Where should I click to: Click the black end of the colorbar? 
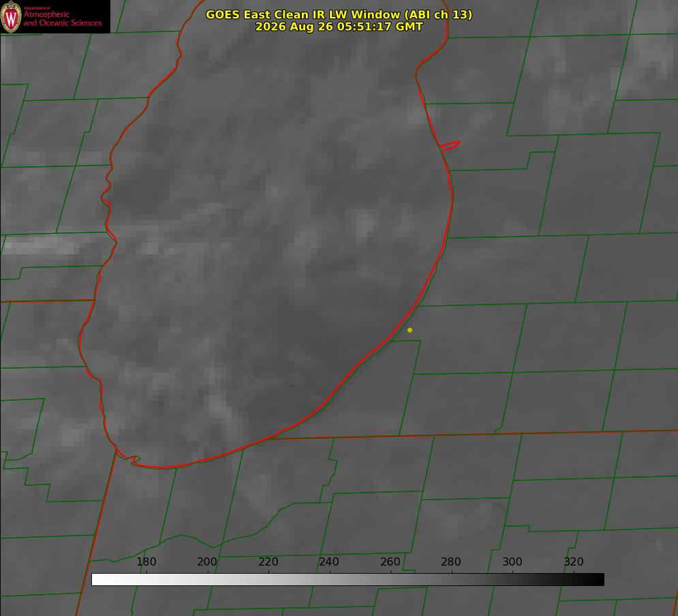coord(598,579)
